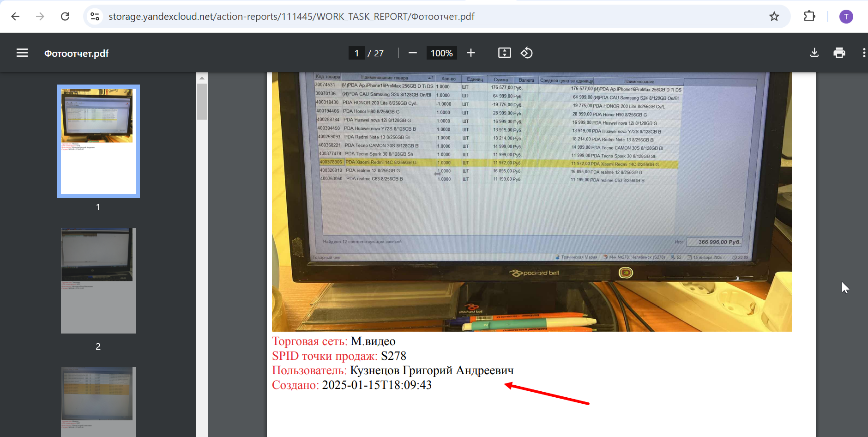Rotate the PDF counterclockwise
This screenshot has height=437, width=868.
point(527,53)
